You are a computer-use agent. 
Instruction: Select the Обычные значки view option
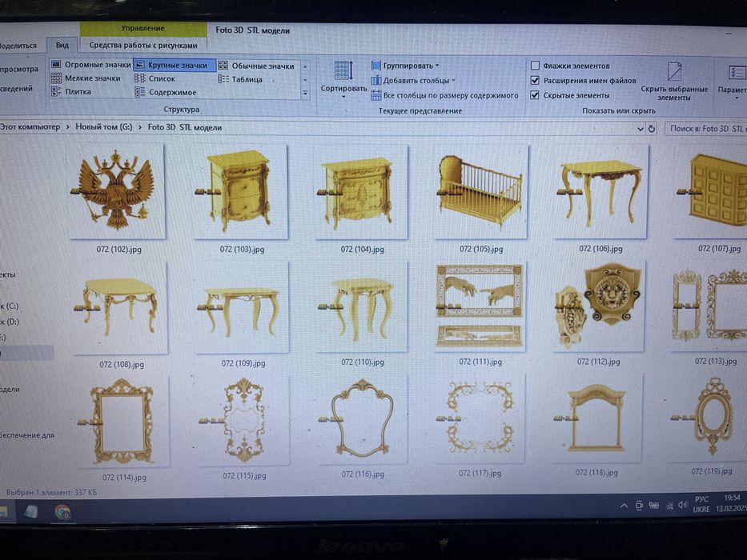(x=256, y=66)
